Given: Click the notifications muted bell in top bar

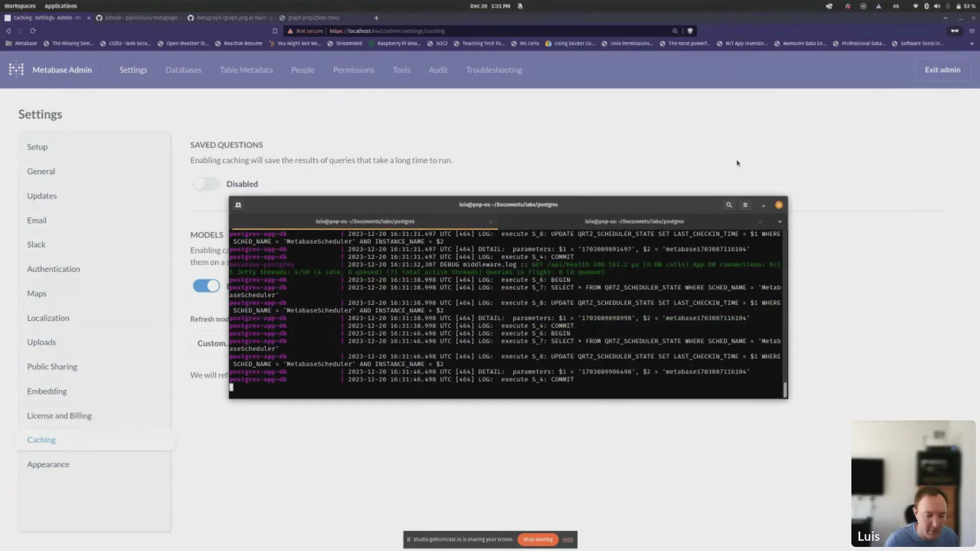Looking at the screenshot, I should (520, 6).
